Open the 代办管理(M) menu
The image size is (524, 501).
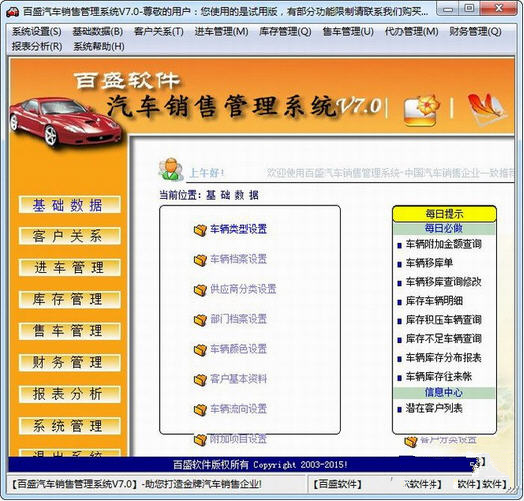click(x=411, y=32)
